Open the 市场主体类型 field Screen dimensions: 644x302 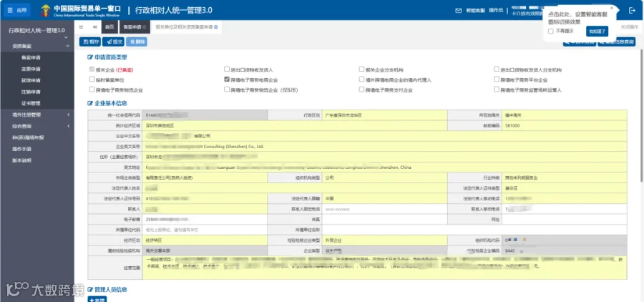pos(205,178)
